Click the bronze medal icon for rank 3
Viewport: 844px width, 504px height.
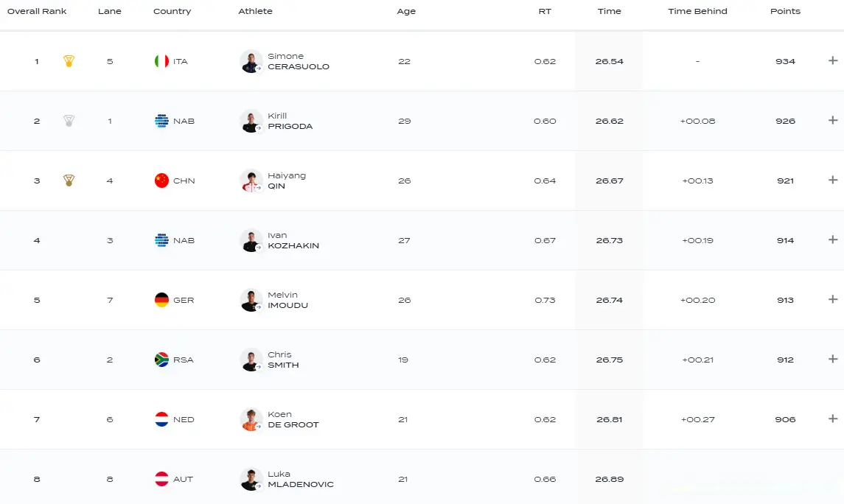[69, 181]
